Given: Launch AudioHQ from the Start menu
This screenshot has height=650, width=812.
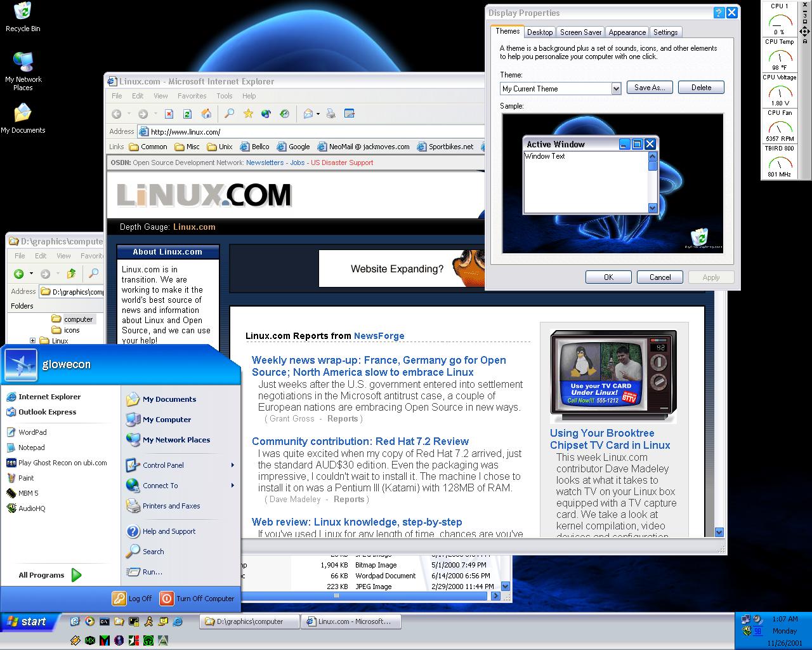Looking at the screenshot, I should (32, 508).
